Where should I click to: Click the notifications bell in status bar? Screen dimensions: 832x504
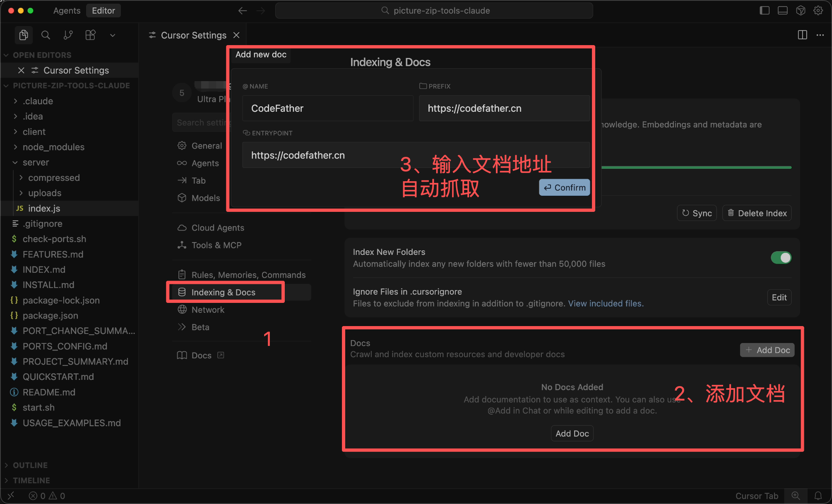point(818,495)
